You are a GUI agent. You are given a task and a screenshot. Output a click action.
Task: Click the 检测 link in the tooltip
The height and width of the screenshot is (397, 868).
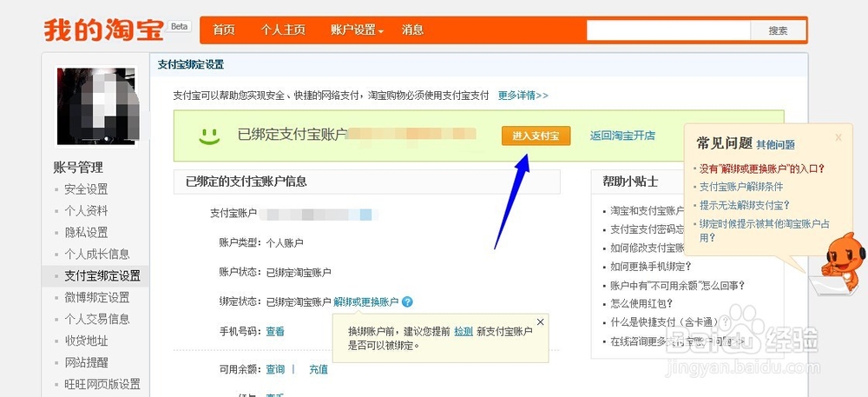coord(464,332)
